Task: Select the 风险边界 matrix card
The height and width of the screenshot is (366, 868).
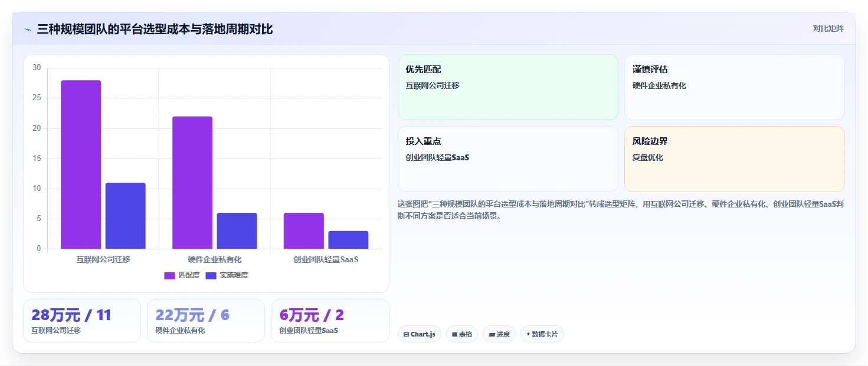Action: [735, 159]
